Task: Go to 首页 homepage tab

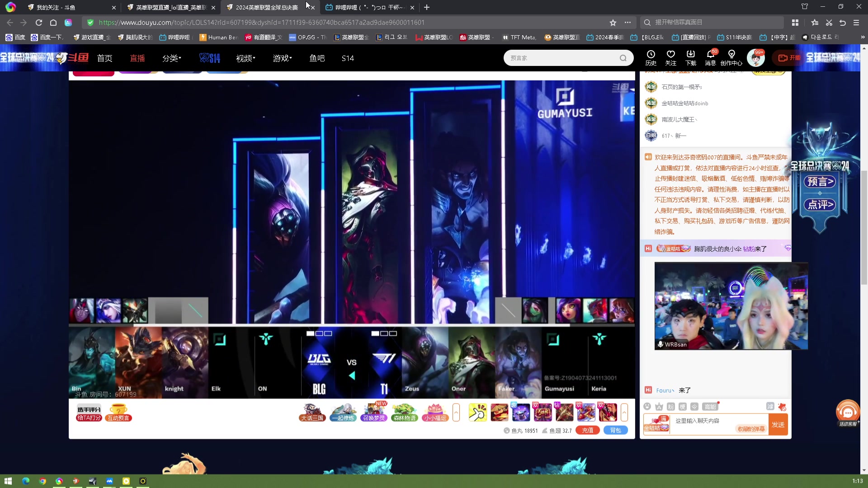Action: [x=104, y=58]
